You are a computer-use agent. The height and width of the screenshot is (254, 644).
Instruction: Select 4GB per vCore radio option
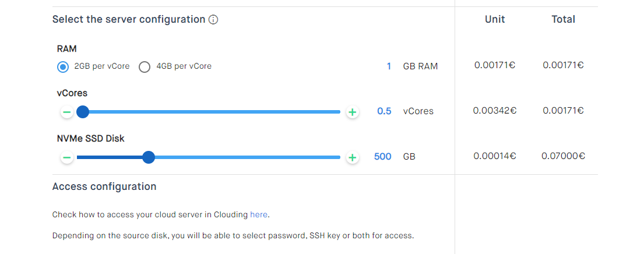145,66
